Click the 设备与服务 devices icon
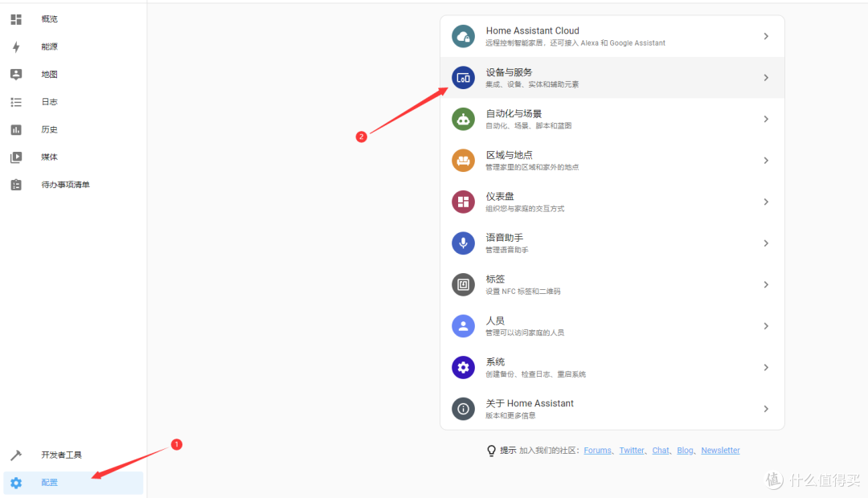The height and width of the screenshot is (498, 868). (464, 78)
